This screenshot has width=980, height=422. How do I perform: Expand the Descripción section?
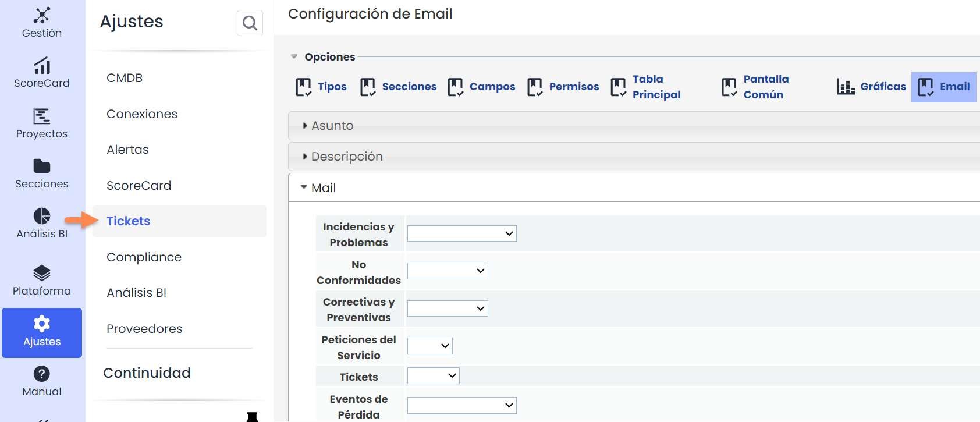(305, 157)
